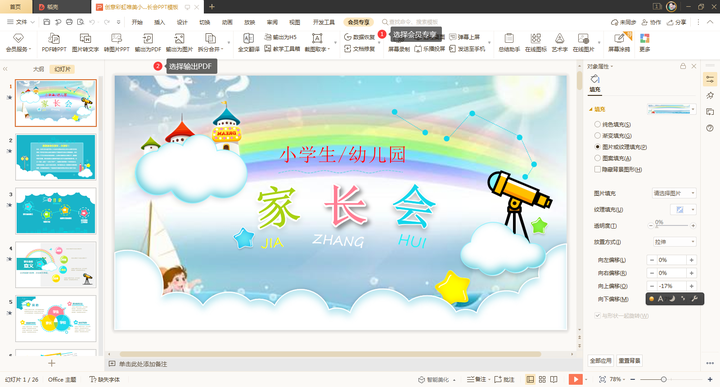Select slide 3 thumbnail

pos(56,211)
